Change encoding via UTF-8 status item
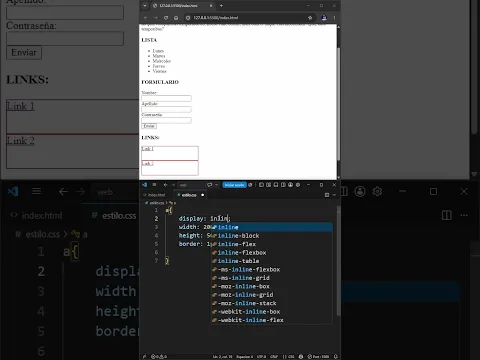The image size is (480, 360). [261, 356]
